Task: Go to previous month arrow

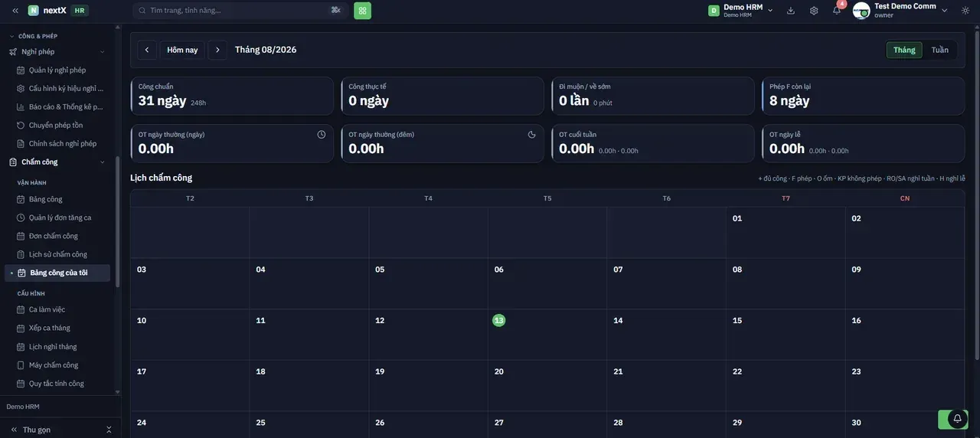Action: tap(147, 50)
